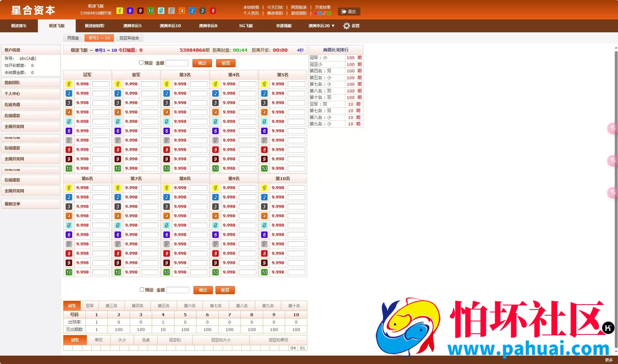
Task: Switch to the 两面盘 tab
Action: pyautogui.click(x=72, y=38)
